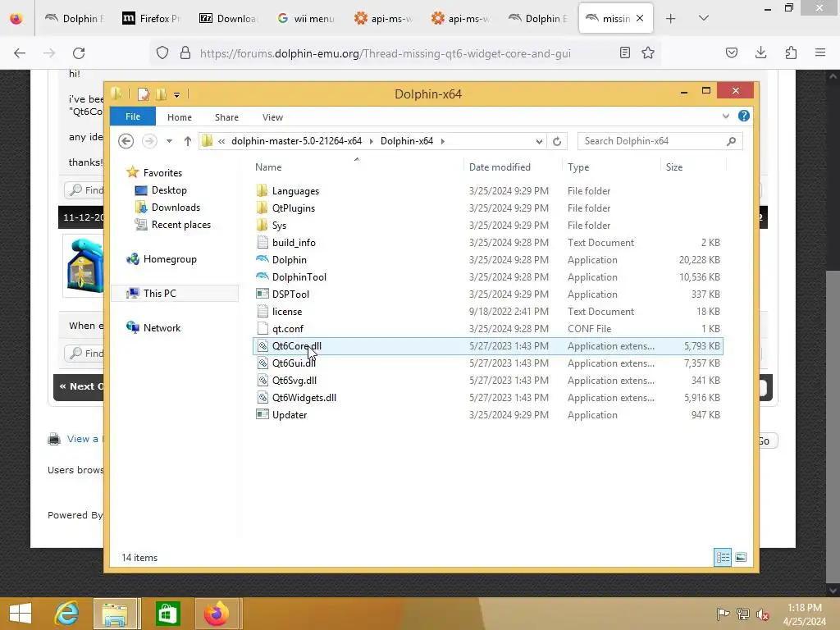Screen dimensions: 840x630
Task: Click New folder icon in quick access toolbar
Action: click(161, 94)
